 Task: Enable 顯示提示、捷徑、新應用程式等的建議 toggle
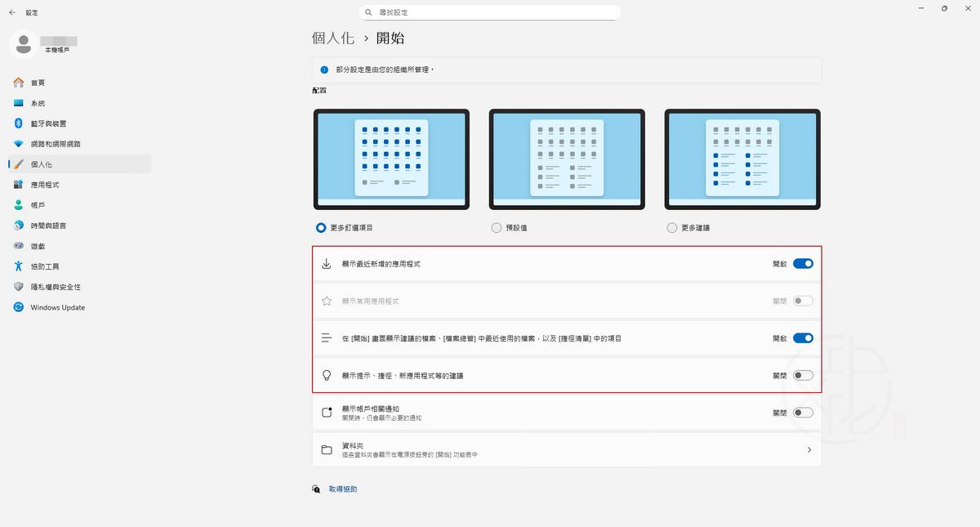(x=803, y=375)
